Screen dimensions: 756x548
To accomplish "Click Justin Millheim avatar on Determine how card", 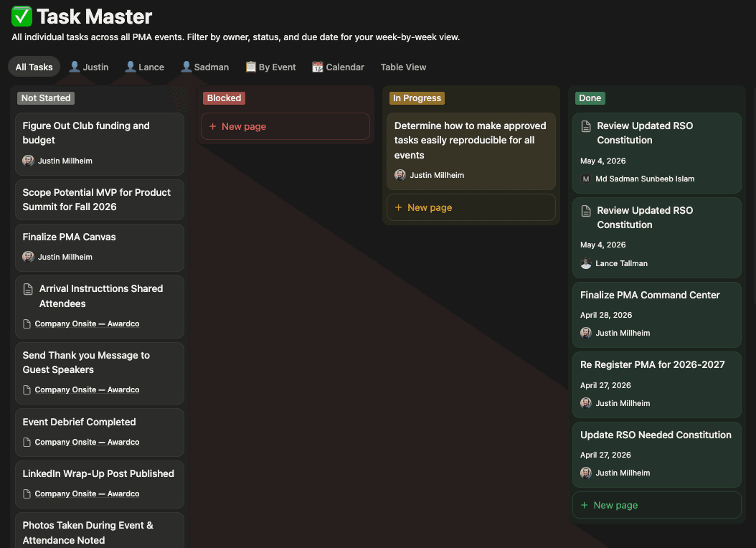I will (x=400, y=175).
